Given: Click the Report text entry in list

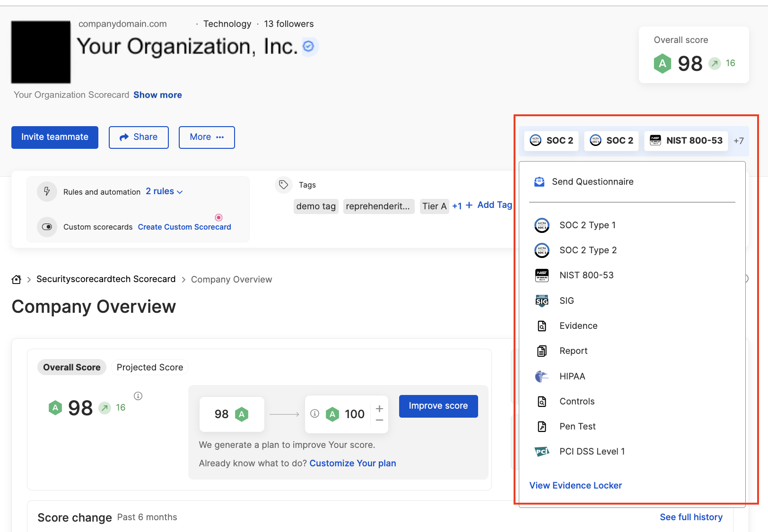Looking at the screenshot, I should 573,351.
